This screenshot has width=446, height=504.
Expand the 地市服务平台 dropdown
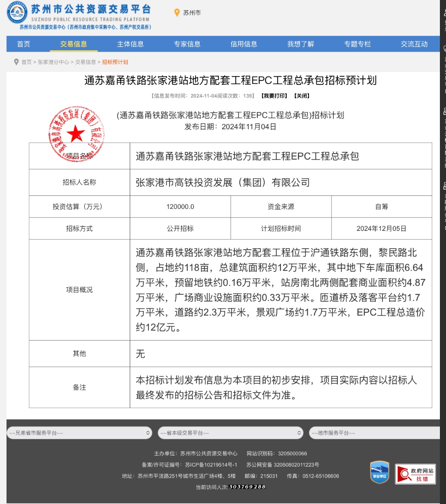(x=374, y=433)
